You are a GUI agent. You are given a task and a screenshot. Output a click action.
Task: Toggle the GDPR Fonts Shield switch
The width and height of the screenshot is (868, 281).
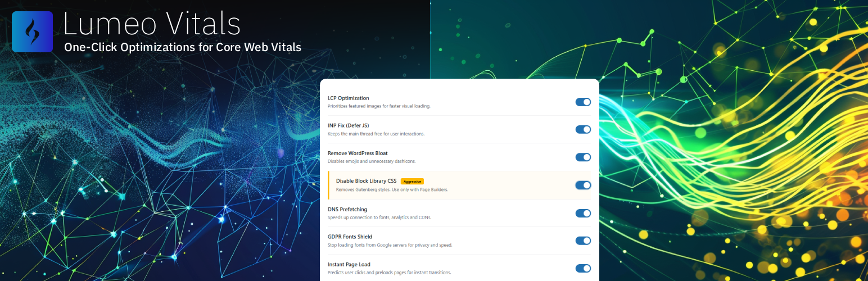tap(583, 241)
